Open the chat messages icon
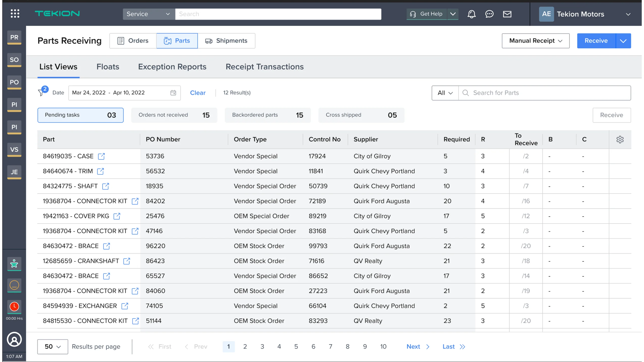Image resolution: width=644 pixels, height=362 pixels. point(489,14)
